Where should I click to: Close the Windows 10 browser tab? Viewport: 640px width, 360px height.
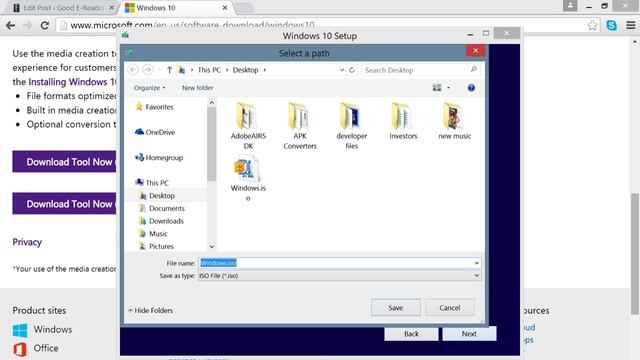click(x=224, y=7)
